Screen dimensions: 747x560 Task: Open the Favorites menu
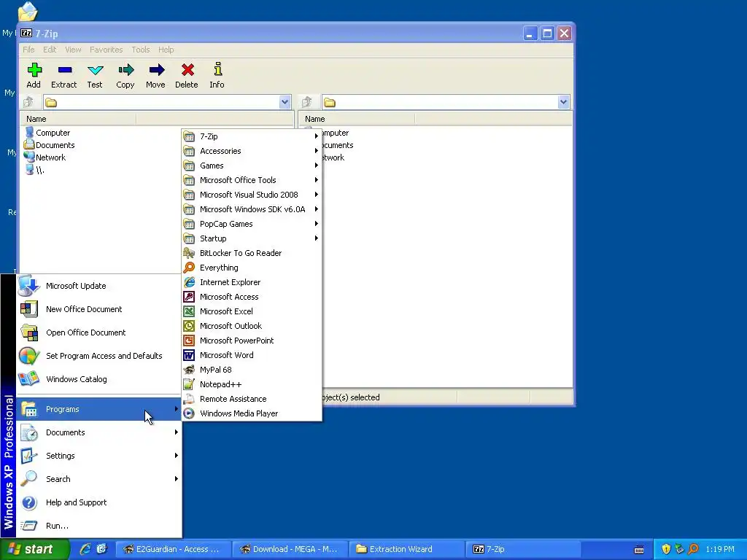point(107,50)
